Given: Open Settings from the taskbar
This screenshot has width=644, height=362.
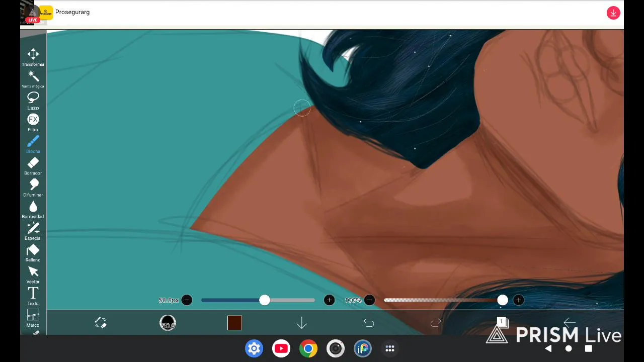Looking at the screenshot, I should click(x=254, y=348).
